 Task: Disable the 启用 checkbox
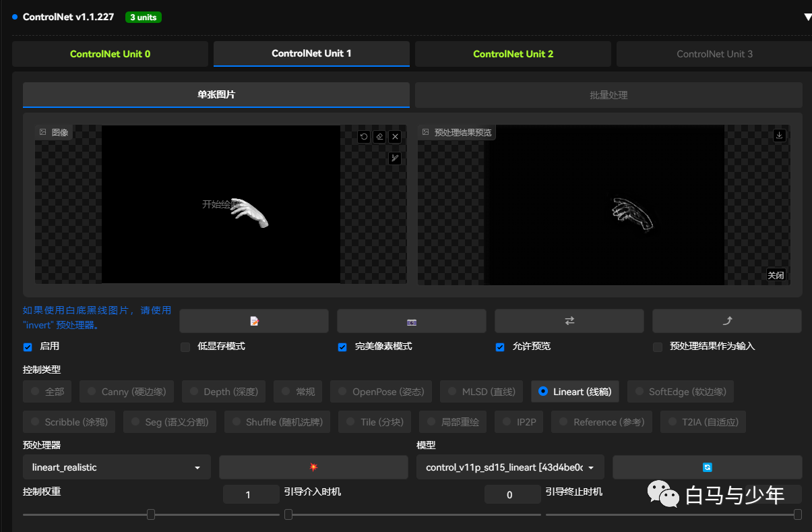pyautogui.click(x=28, y=347)
